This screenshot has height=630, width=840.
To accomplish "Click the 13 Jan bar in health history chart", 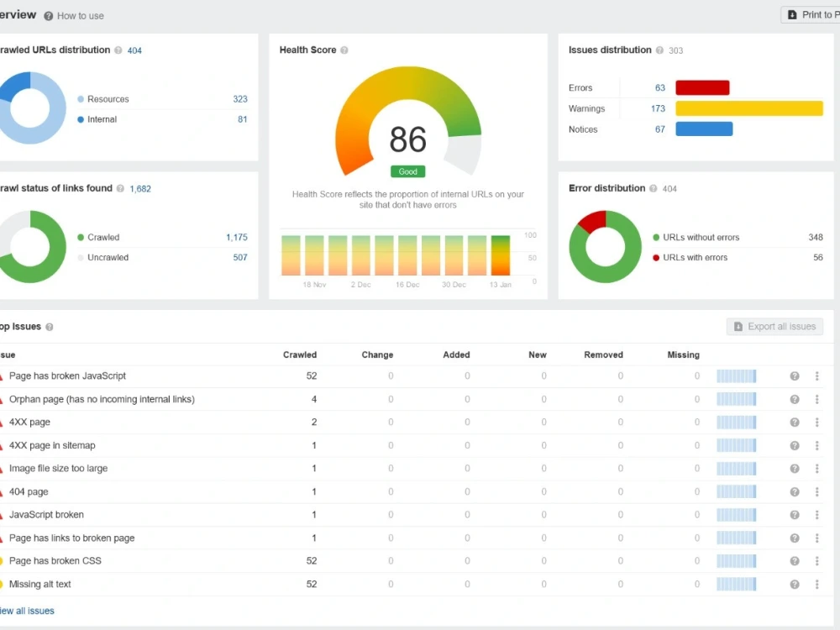I will (x=501, y=255).
